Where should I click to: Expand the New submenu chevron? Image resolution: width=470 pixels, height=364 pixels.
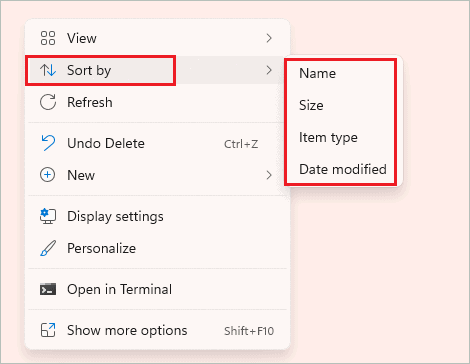click(x=269, y=175)
